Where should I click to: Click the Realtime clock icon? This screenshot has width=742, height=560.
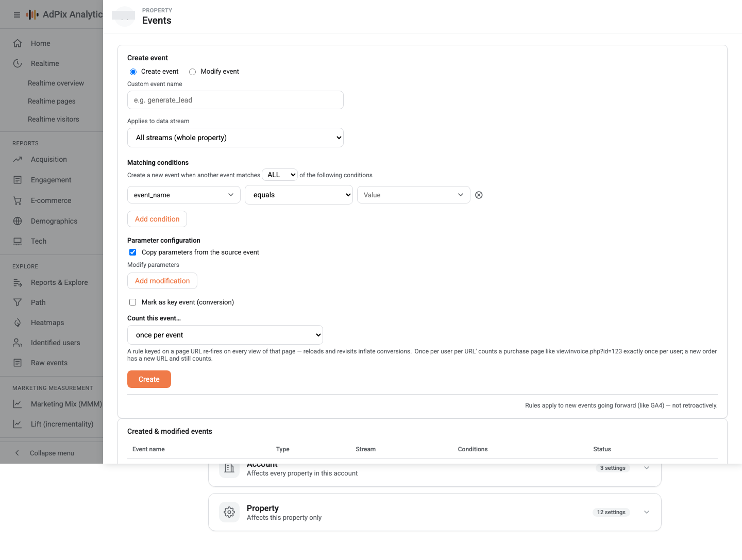[x=18, y=63]
